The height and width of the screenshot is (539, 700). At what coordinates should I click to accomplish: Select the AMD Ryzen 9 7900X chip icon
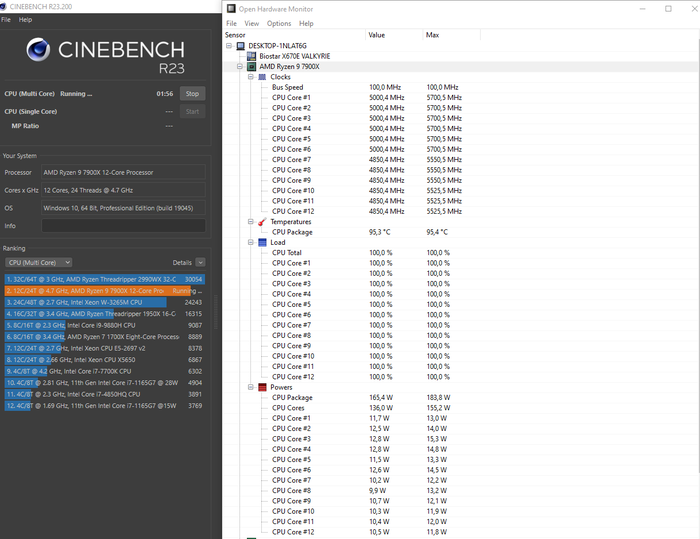pos(251,67)
